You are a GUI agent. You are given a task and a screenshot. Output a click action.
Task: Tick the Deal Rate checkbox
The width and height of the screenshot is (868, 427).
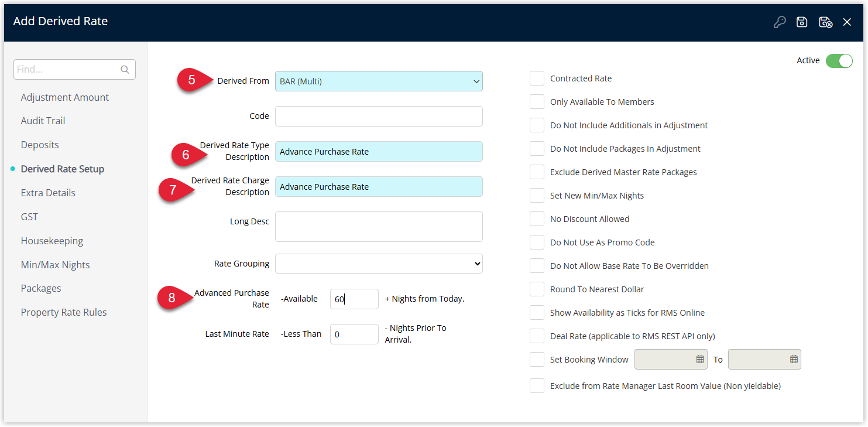coord(537,336)
